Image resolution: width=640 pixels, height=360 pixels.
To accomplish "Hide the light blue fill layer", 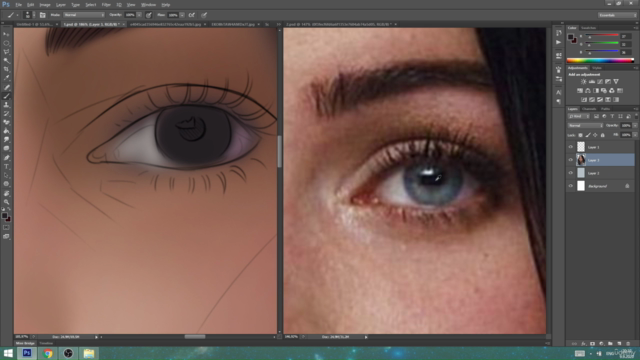I will (571, 173).
